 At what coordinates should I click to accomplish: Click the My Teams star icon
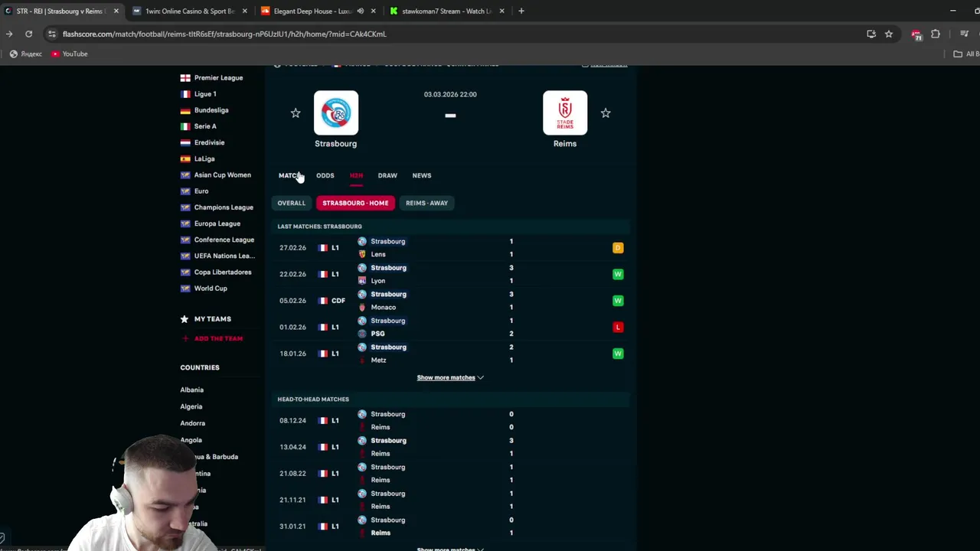(x=184, y=319)
